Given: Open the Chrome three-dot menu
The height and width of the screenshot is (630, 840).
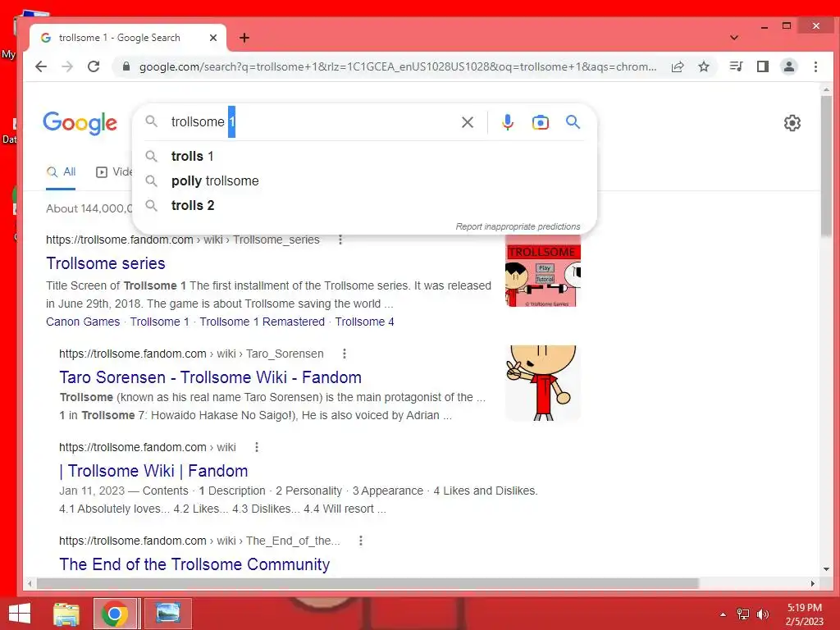Looking at the screenshot, I should [815, 66].
